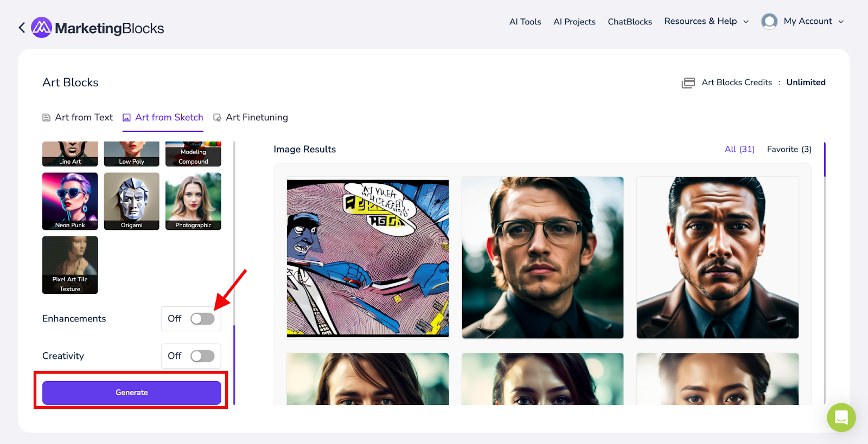The image size is (868, 444).
Task: Show All (31) image results
Action: (739, 149)
